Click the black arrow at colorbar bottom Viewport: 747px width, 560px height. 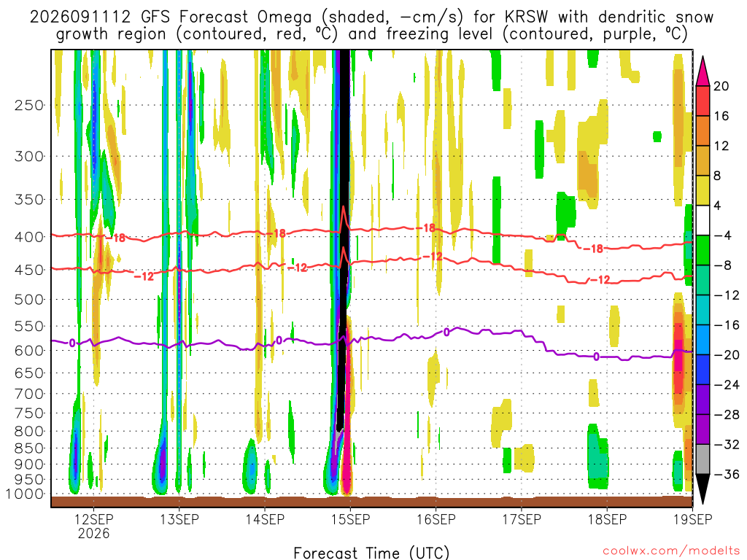click(703, 489)
